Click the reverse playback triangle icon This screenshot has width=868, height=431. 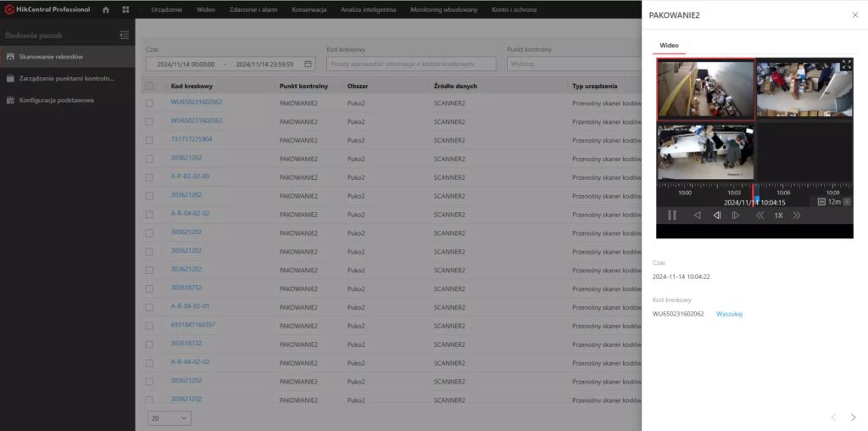pos(697,215)
